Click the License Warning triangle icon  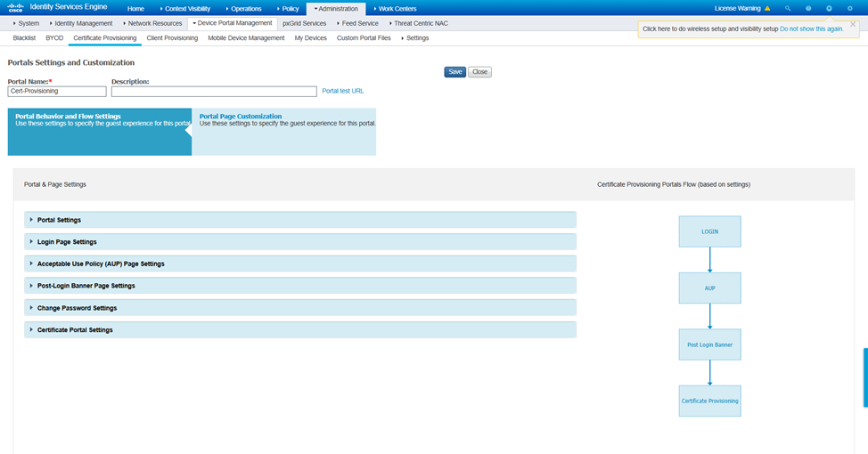coord(767,8)
